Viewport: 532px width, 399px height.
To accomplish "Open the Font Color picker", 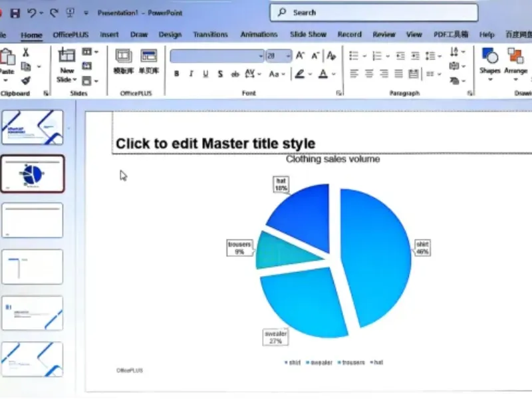I will [323, 74].
